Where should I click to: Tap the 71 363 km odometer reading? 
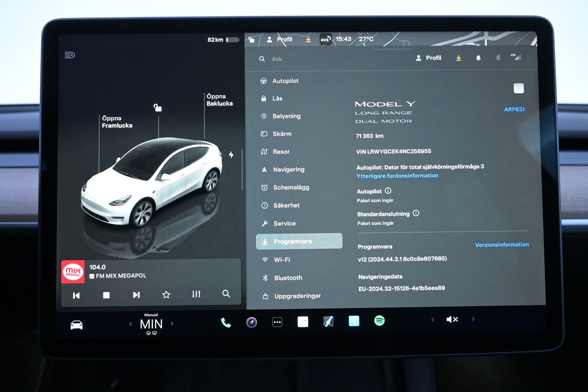[369, 136]
